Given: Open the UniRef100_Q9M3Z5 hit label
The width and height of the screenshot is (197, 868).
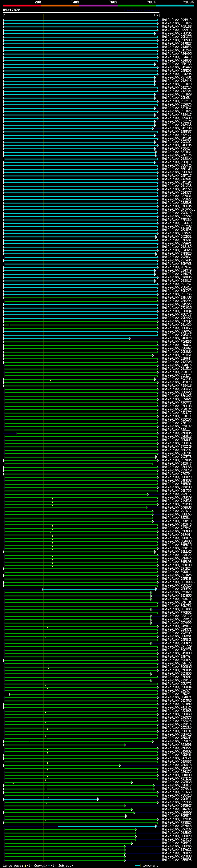Looking at the screenshot, I should [x=176, y=37].
